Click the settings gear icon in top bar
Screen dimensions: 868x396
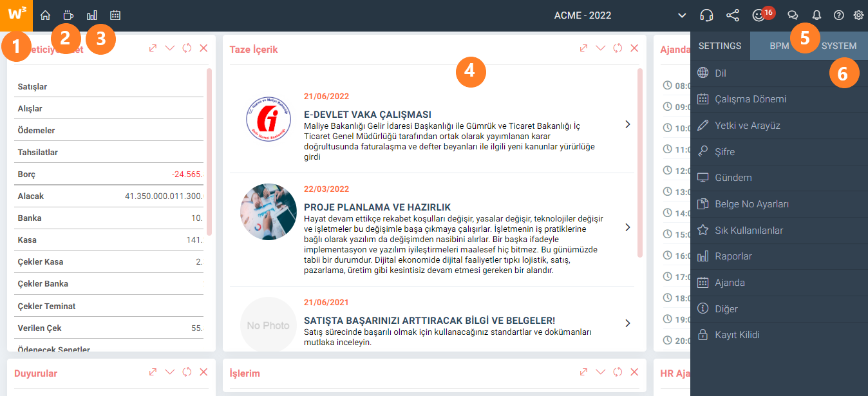(x=858, y=15)
